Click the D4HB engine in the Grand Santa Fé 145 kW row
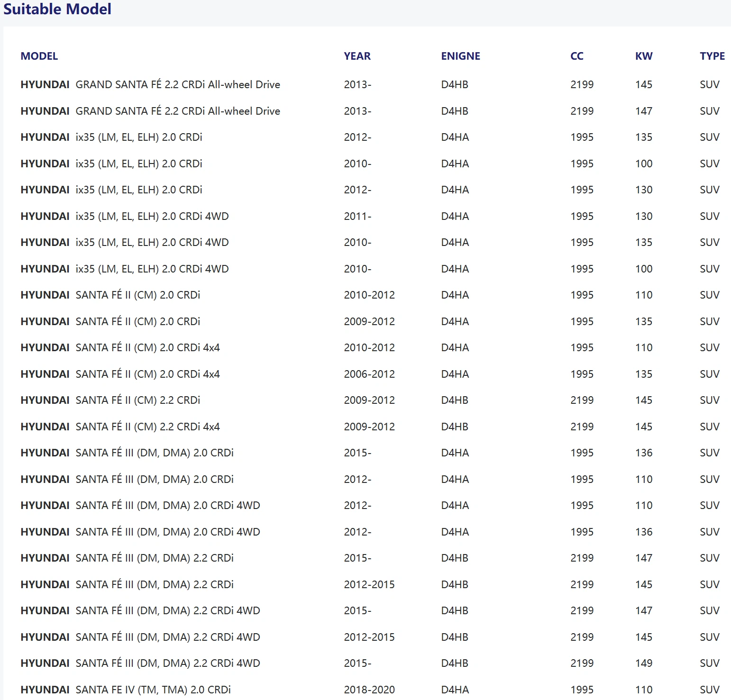Viewport: 731px width, 700px height. pyautogui.click(x=455, y=84)
